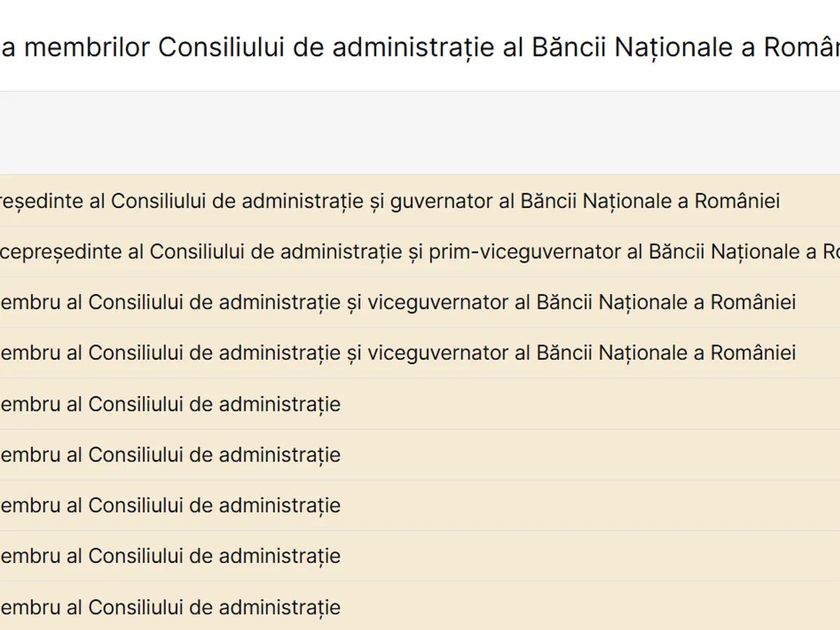840x630 pixels.
Task: Select the first viceguvernator member row
Action: point(397,302)
